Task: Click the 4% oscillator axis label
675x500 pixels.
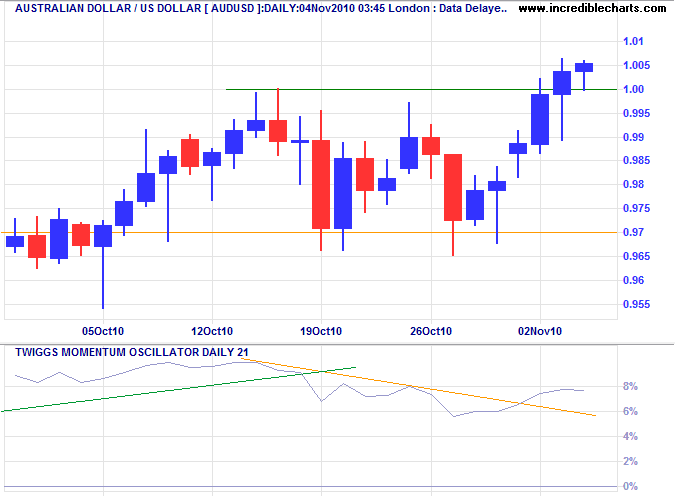Action: pyautogui.click(x=630, y=436)
